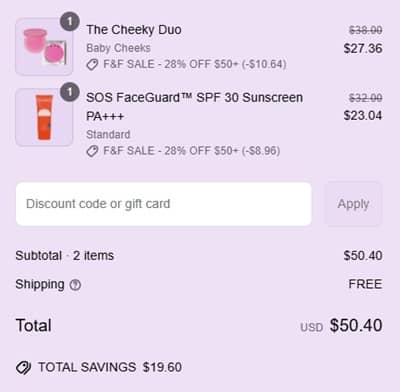
Task: Click the TOTAL SAVINGS $19.60 text
Action: 110,367
